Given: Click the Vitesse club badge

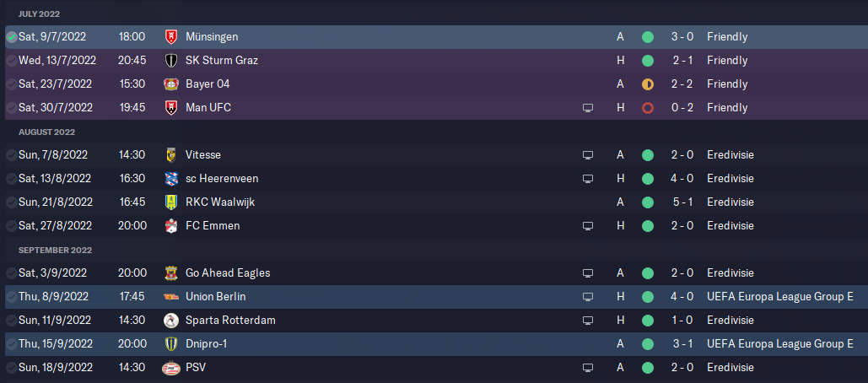Looking at the screenshot, I should [171, 155].
